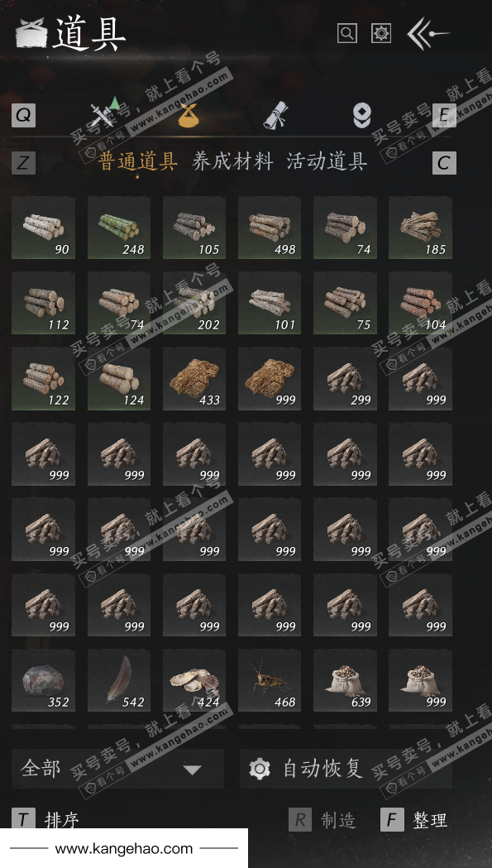Image resolution: width=492 pixels, height=868 pixels.
Task: Select the golden pouch items category icon
Action: (189, 115)
